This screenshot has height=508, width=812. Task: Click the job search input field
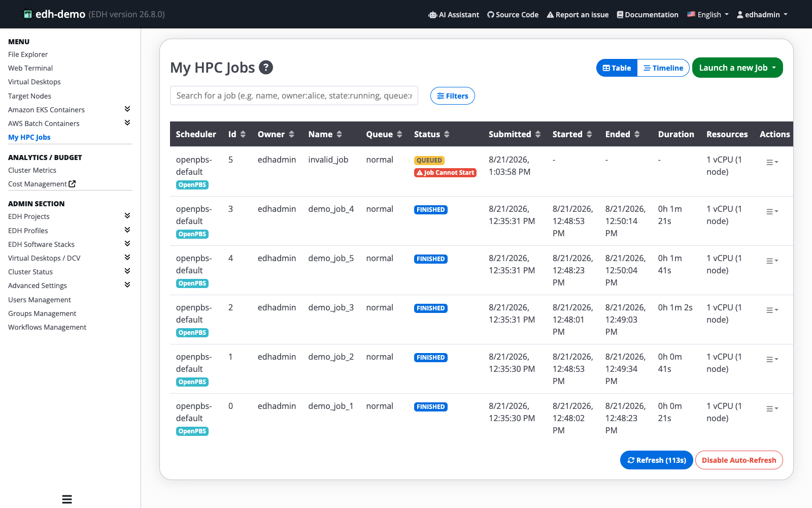(294, 96)
